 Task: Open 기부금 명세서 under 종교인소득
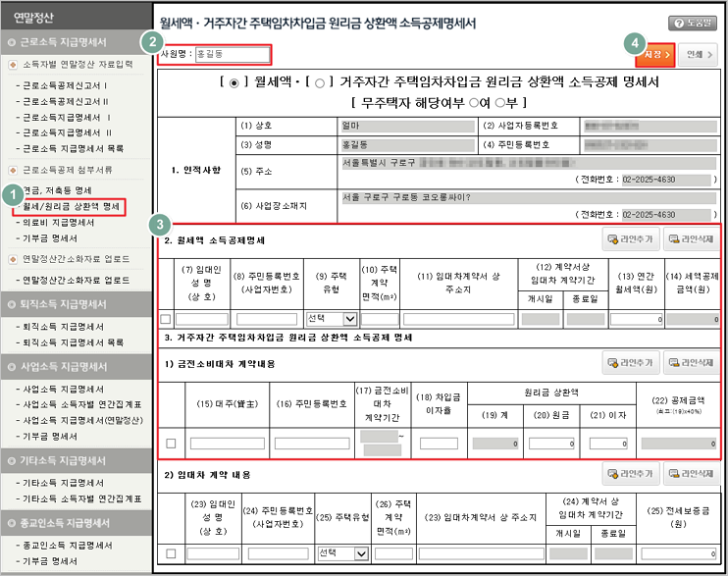50,561
